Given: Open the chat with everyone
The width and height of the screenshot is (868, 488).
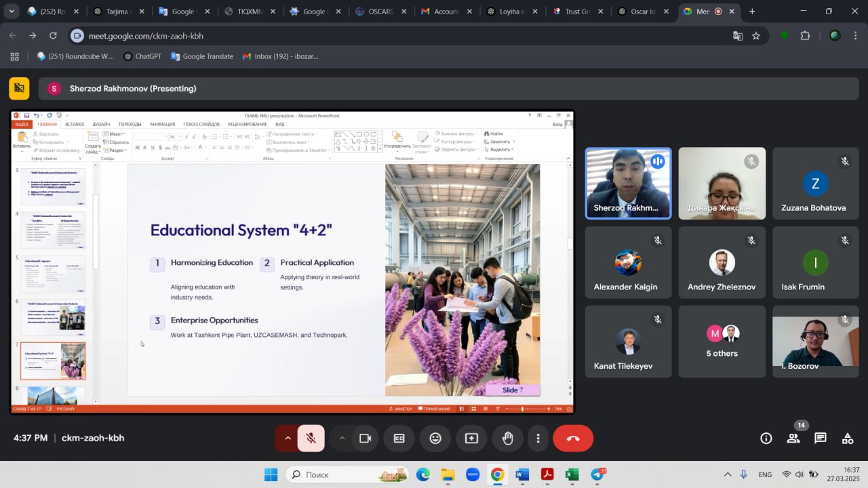Looking at the screenshot, I should [821, 439].
